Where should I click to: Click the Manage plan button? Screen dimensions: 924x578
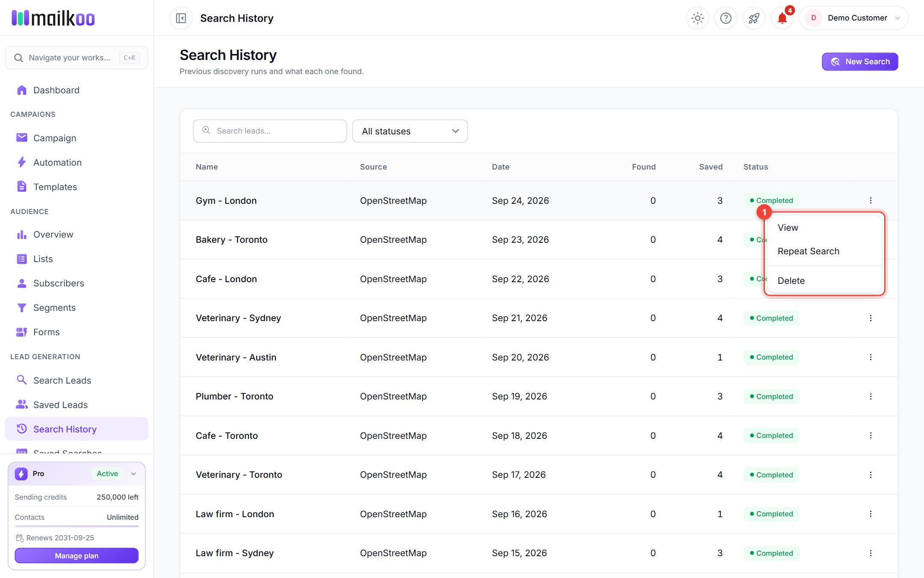[x=77, y=556]
